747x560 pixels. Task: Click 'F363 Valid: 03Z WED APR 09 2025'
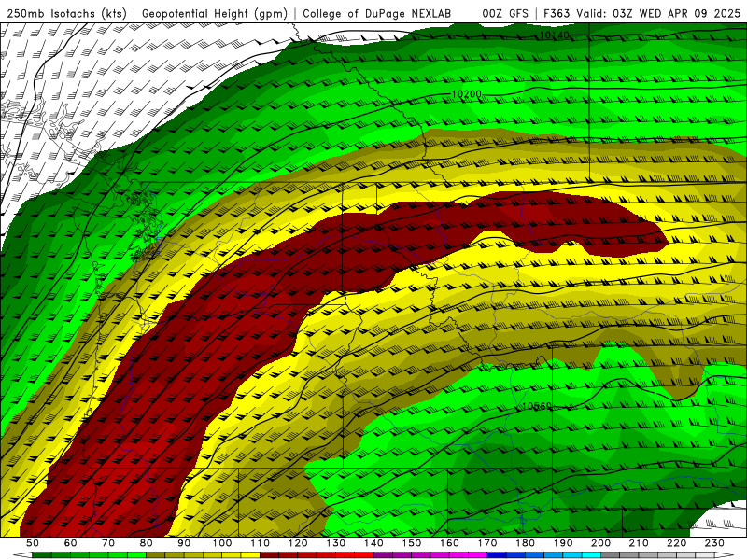pos(641,13)
